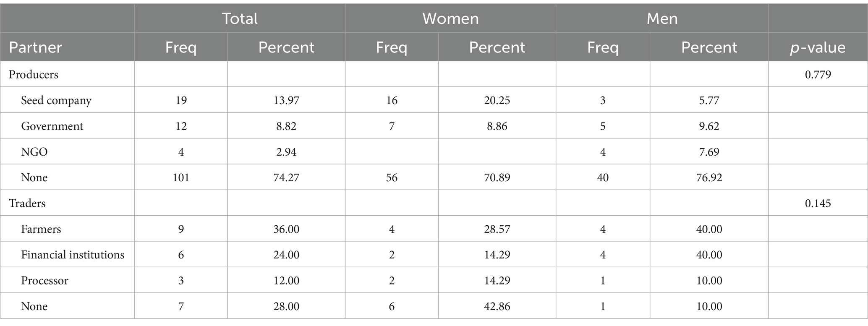Click the Seed company row label
The width and height of the screenshot is (868, 326).
pos(56,101)
